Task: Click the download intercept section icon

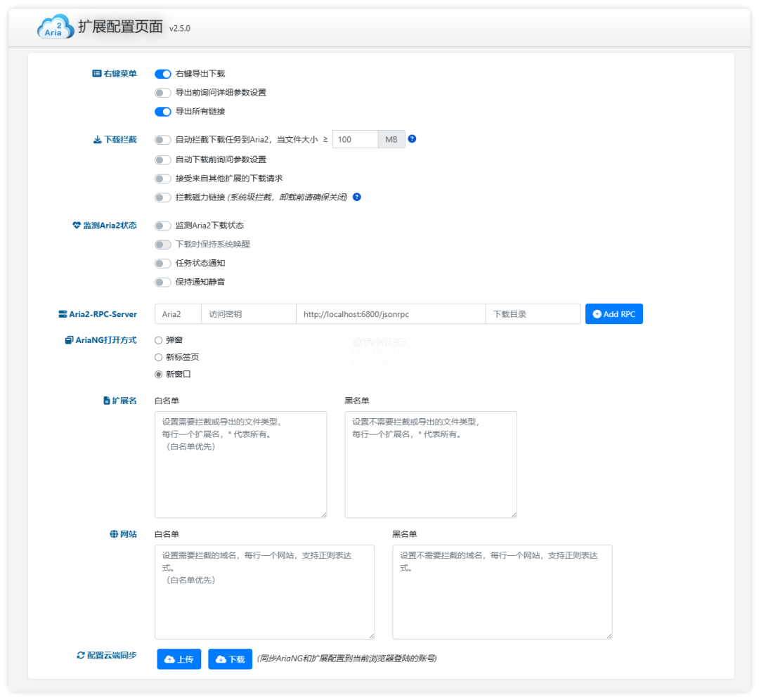Action: click(97, 139)
